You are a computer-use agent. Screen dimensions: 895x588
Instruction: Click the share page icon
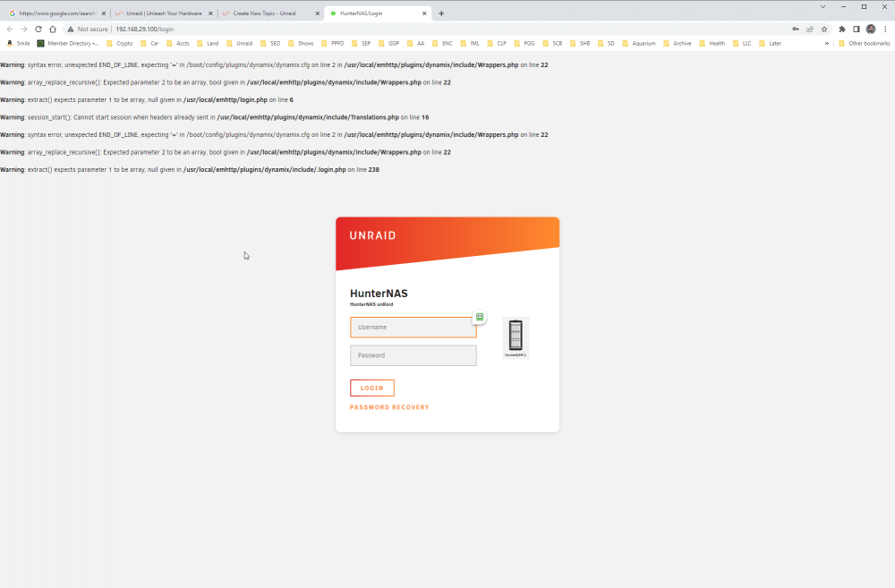pos(810,30)
